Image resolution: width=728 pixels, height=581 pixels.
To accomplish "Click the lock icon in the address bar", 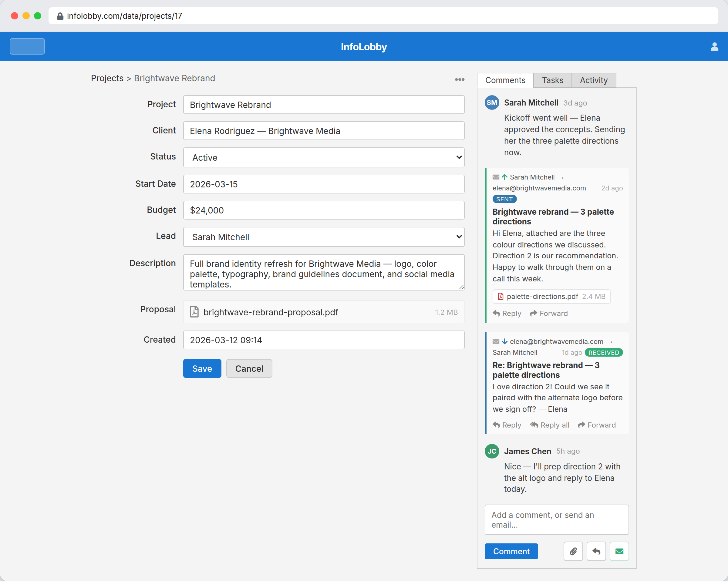I will click(60, 16).
